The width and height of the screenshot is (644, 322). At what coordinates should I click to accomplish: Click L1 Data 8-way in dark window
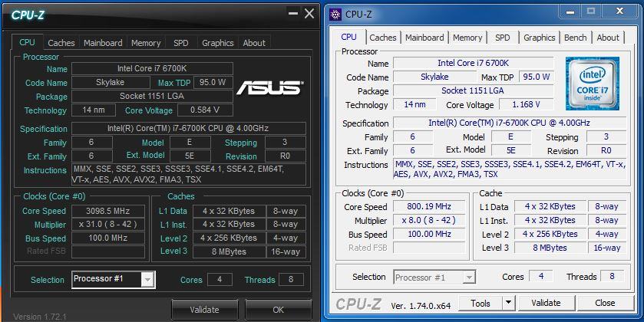[286, 212]
